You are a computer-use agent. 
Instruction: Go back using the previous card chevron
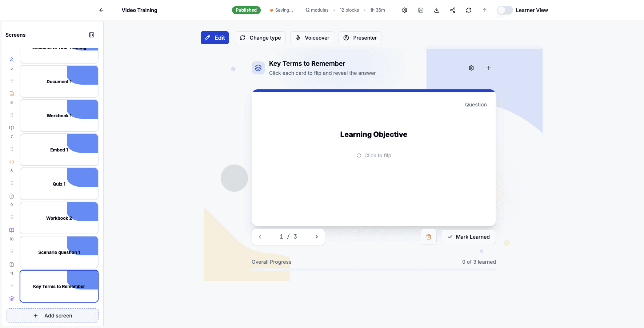(x=260, y=236)
